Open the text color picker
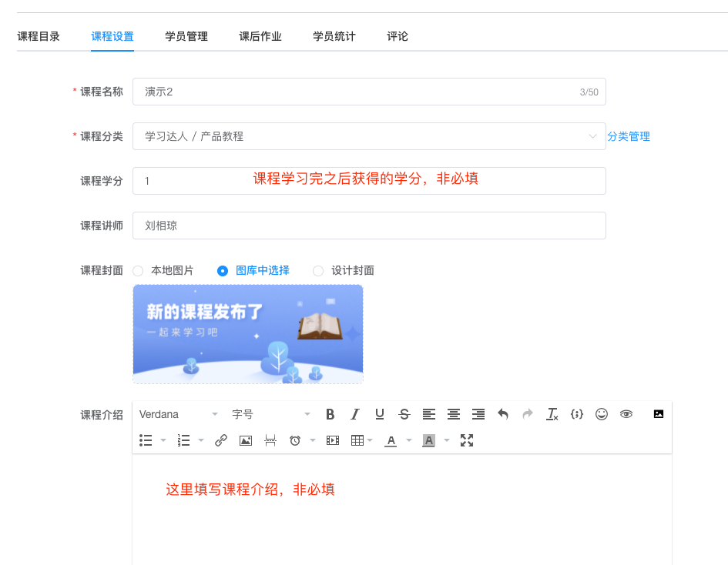728x565 pixels. pos(391,440)
